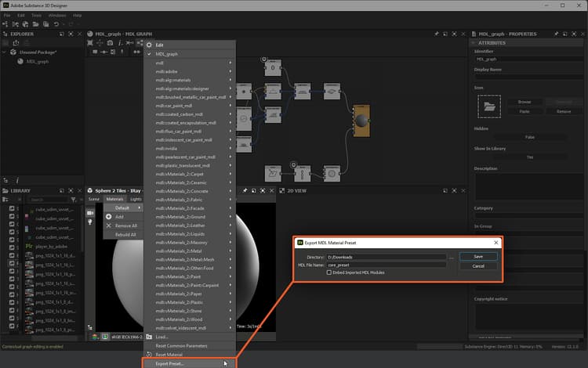588x368 pixels.
Task: Click the Description text area in Properties
Action: pos(528,187)
